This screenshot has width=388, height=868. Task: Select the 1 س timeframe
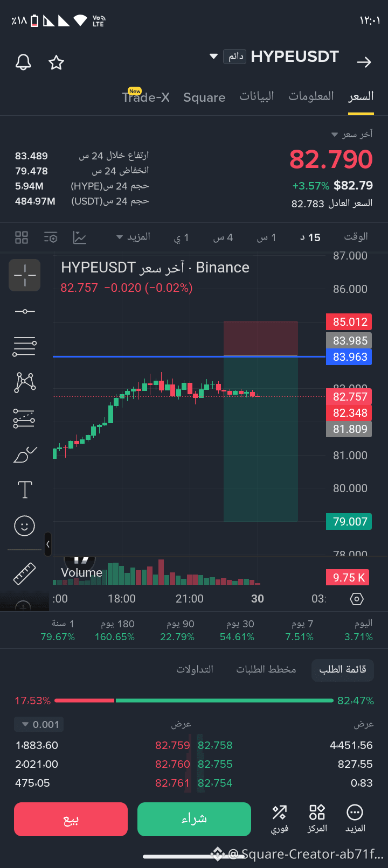tap(266, 237)
